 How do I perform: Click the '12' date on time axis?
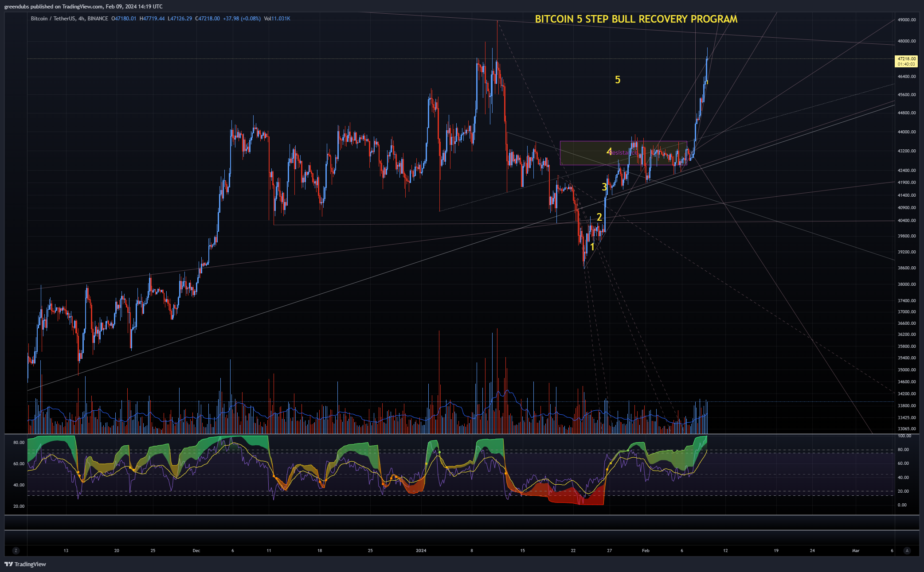coord(725,551)
